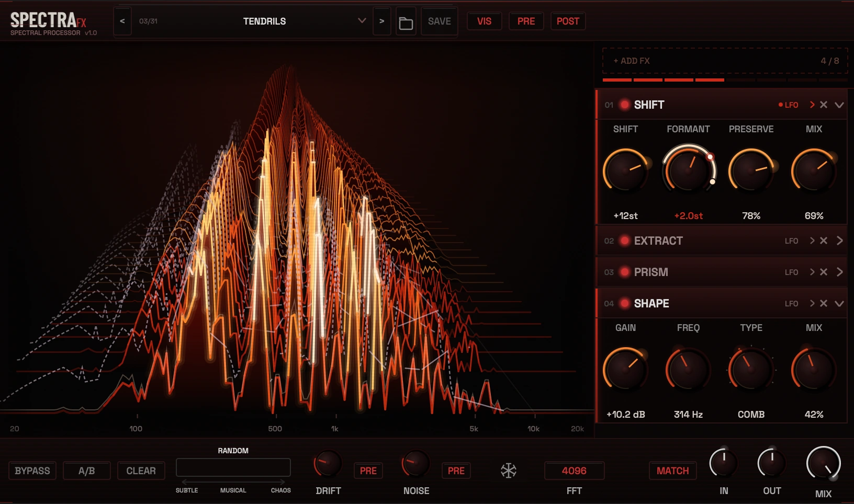Image resolution: width=854 pixels, height=504 pixels.
Task: Click the CLEAR button
Action: [141, 471]
